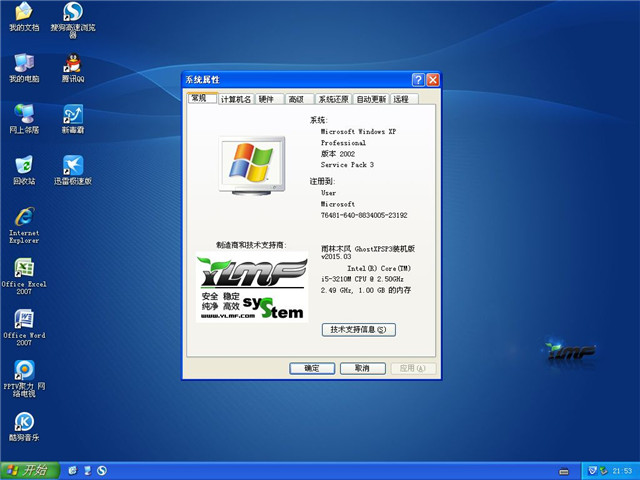Click the Service Pack 3 text
Viewport: 640px width, 480px height.
pos(347,165)
